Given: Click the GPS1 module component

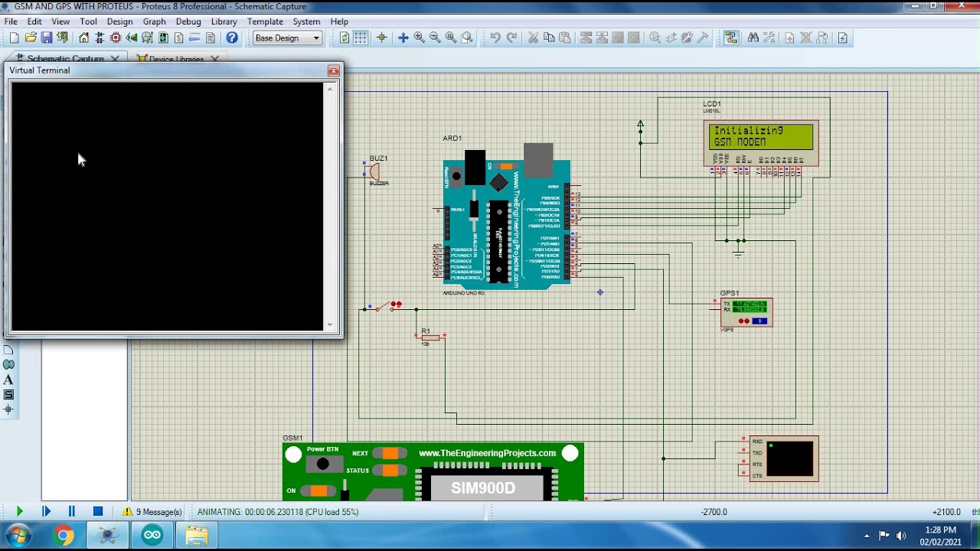Looking at the screenshot, I should tap(746, 312).
